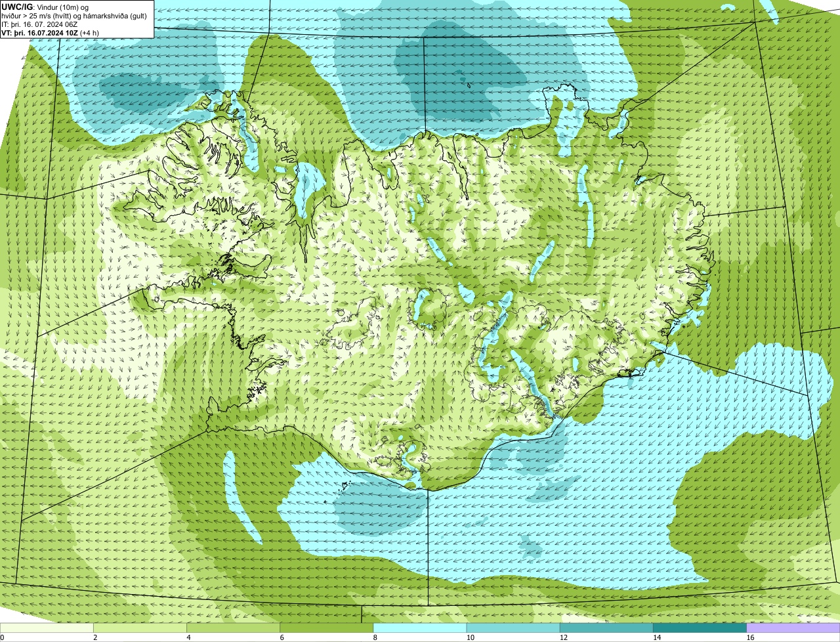Click the 2–4 m/s light green legend swatch
The image size is (840, 642).
[140, 628]
